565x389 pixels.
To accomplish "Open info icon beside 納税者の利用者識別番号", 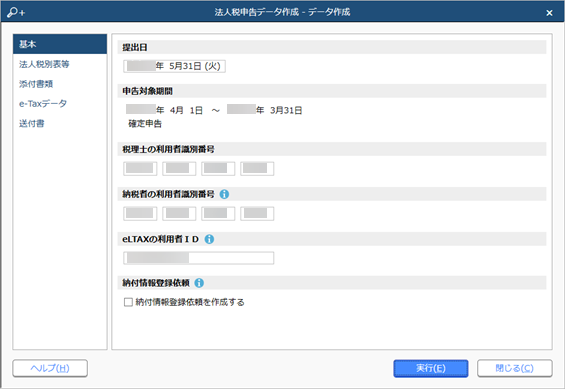I will click(224, 194).
